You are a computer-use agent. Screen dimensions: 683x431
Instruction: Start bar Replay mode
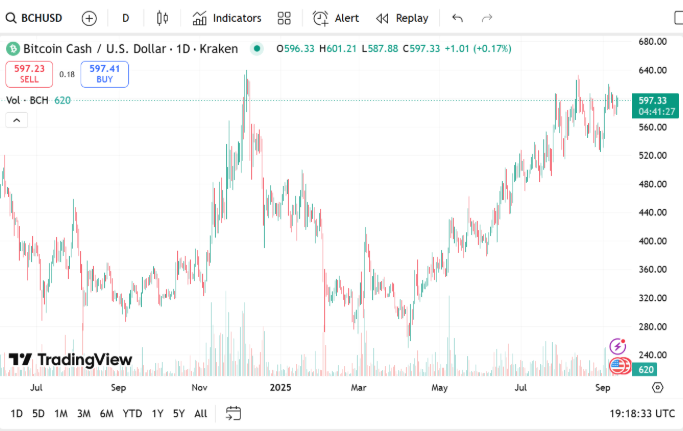click(402, 18)
